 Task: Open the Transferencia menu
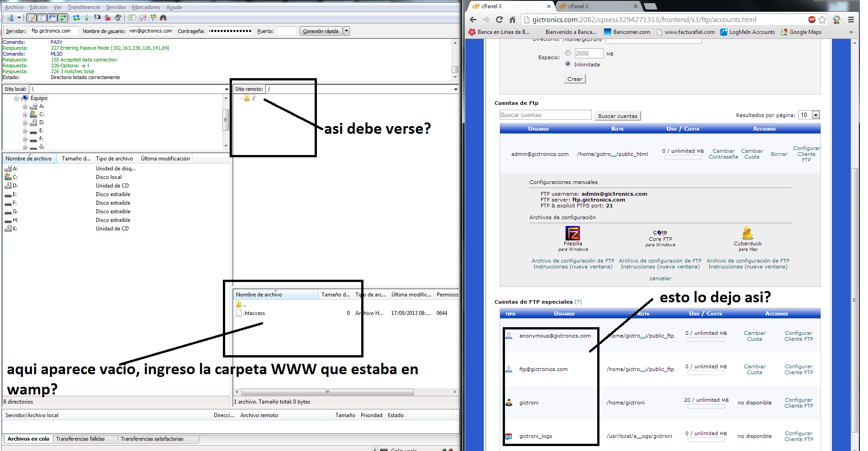84,7
